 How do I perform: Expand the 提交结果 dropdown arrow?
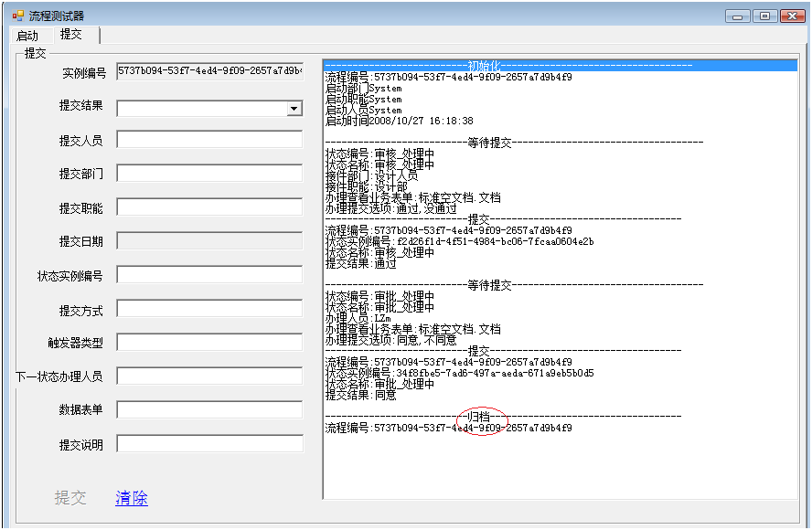(294, 109)
